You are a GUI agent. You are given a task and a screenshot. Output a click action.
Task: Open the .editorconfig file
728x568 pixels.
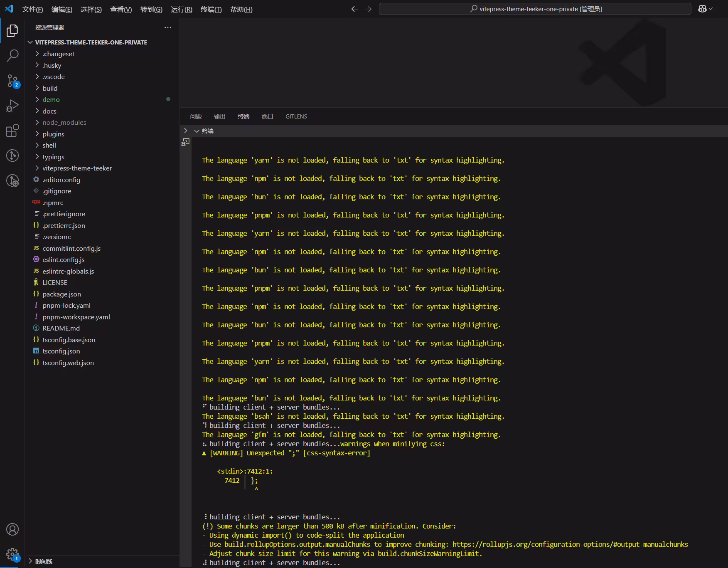tap(61, 180)
